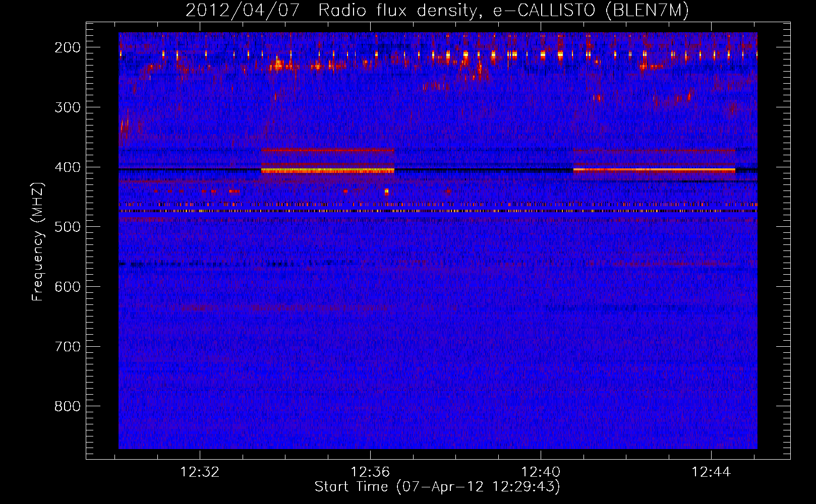The width and height of the screenshot is (816, 504).
Task: Click the 300 frequency tick label
Action: 67,107
